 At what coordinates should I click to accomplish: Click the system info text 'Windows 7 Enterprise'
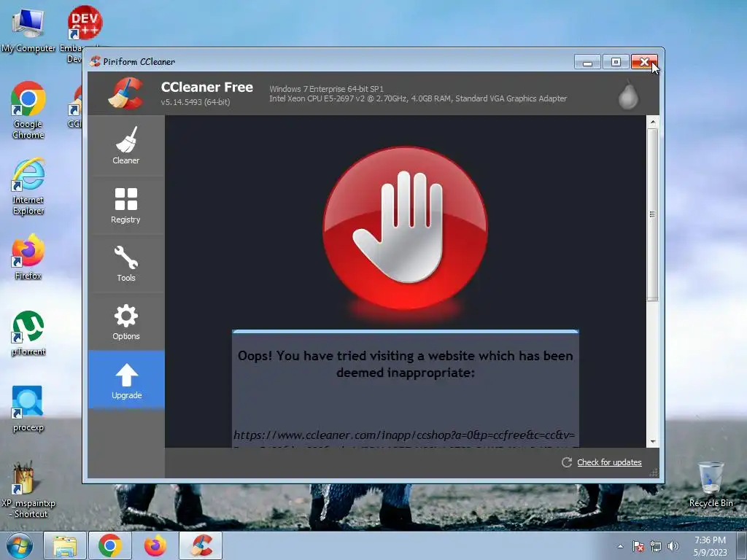click(x=326, y=89)
